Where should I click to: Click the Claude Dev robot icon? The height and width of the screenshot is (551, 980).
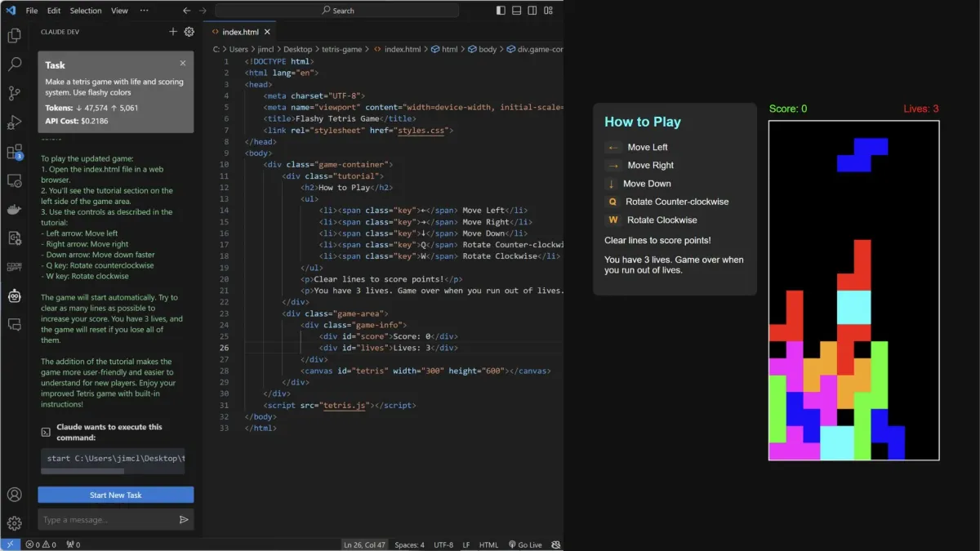click(x=14, y=296)
